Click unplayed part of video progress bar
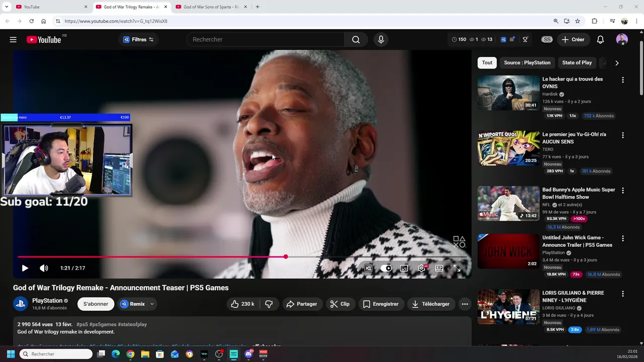The height and width of the screenshot is (362, 644). pyautogui.click(x=376, y=257)
